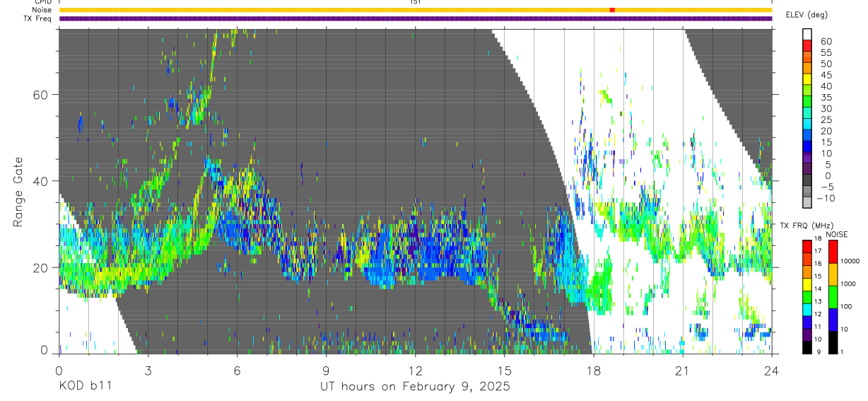Click the green swatch in NOISE colorbar
The height and width of the screenshot is (401, 868).
(833, 297)
